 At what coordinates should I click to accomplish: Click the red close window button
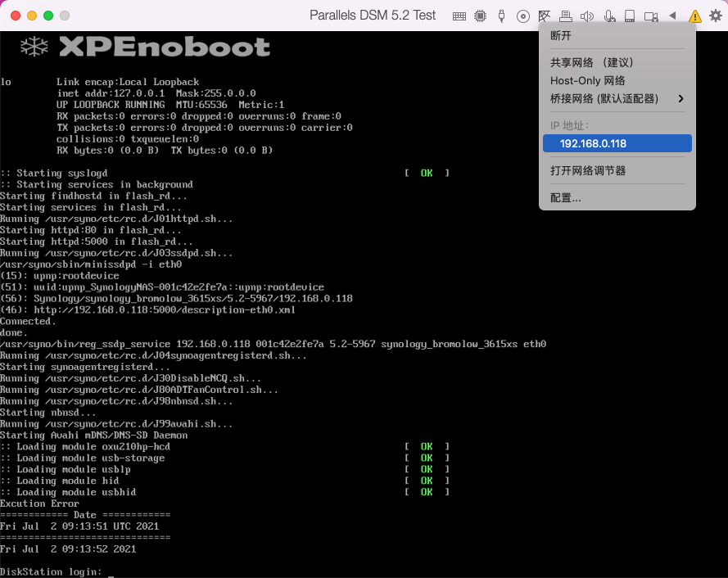coord(16,16)
